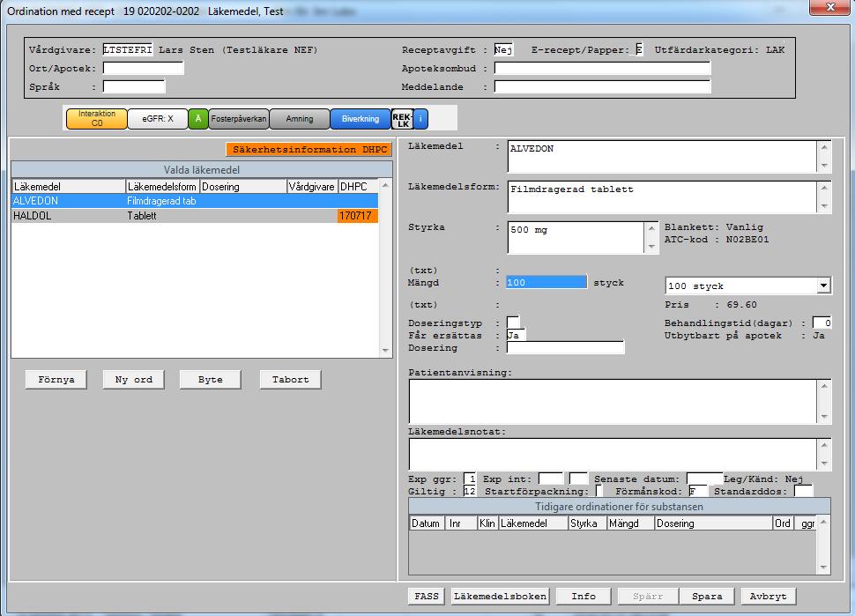Click the REK LK recommendation icon
Screen dimensions: 855x616
403,119
